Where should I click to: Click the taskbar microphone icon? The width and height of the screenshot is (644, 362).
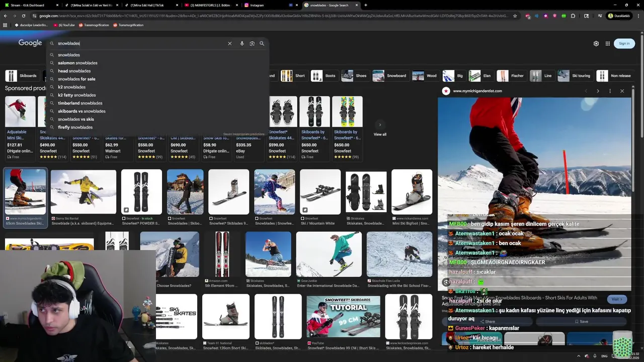click(595, 356)
